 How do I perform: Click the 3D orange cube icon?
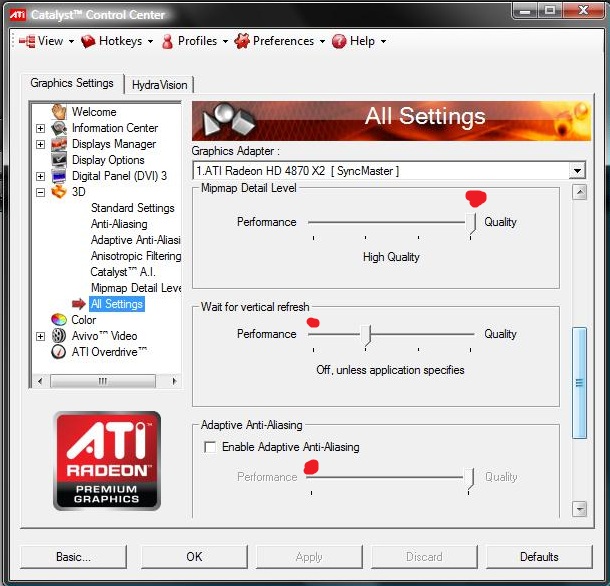pyautogui.click(x=59, y=191)
